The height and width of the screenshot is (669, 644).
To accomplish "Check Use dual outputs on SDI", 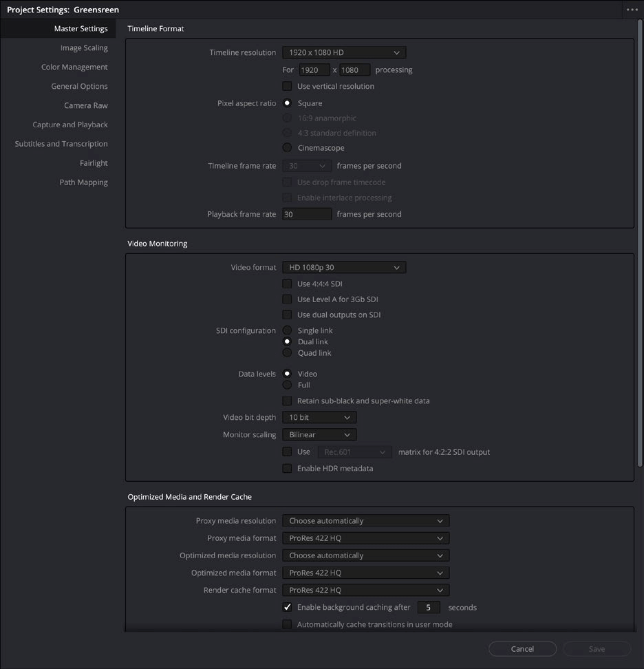I will click(287, 315).
